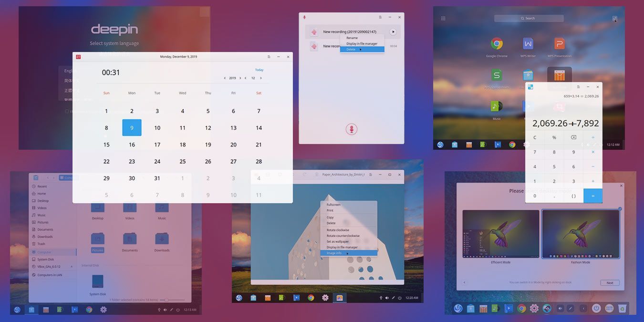Select Set as wallpaper from the context menu
Screen dimensions: 644x322
pyautogui.click(x=338, y=241)
